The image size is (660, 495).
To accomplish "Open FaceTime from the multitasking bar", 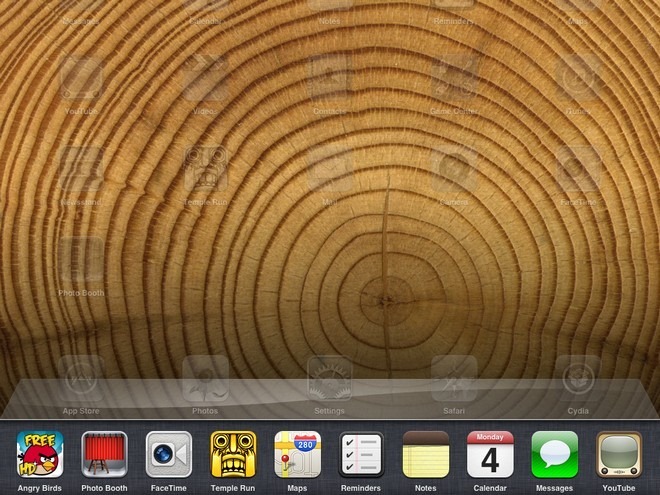I will [168, 454].
